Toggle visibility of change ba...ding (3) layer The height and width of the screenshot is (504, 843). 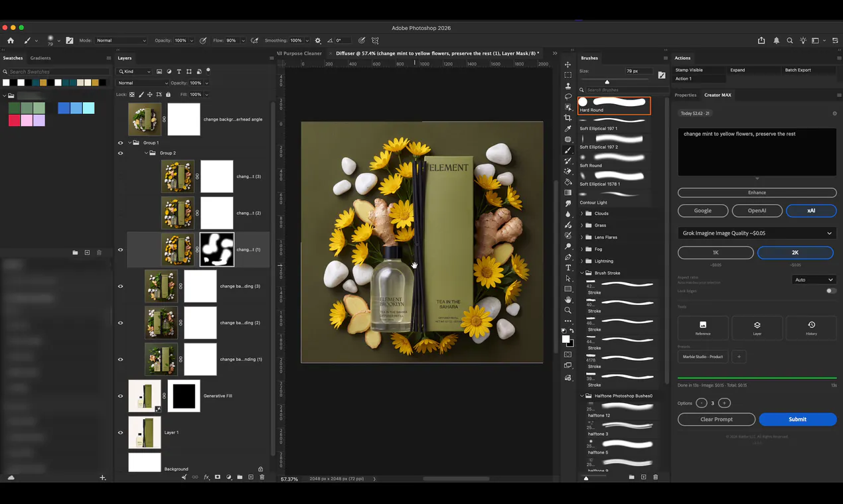tap(120, 286)
